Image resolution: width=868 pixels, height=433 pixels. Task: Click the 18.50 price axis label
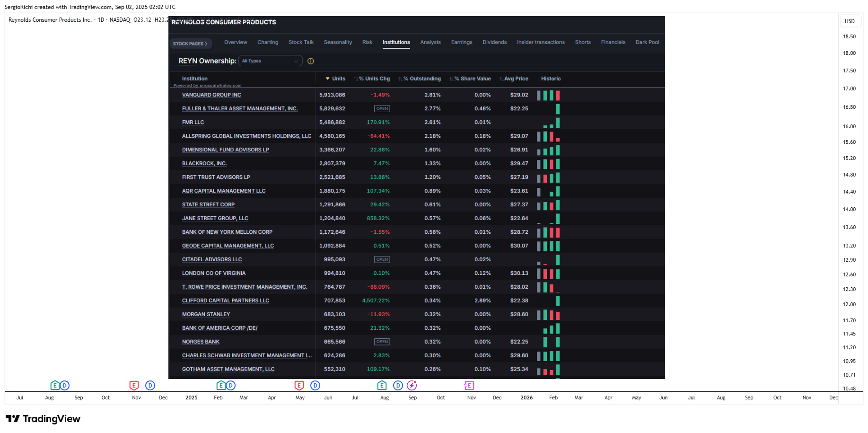click(x=849, y=37)
